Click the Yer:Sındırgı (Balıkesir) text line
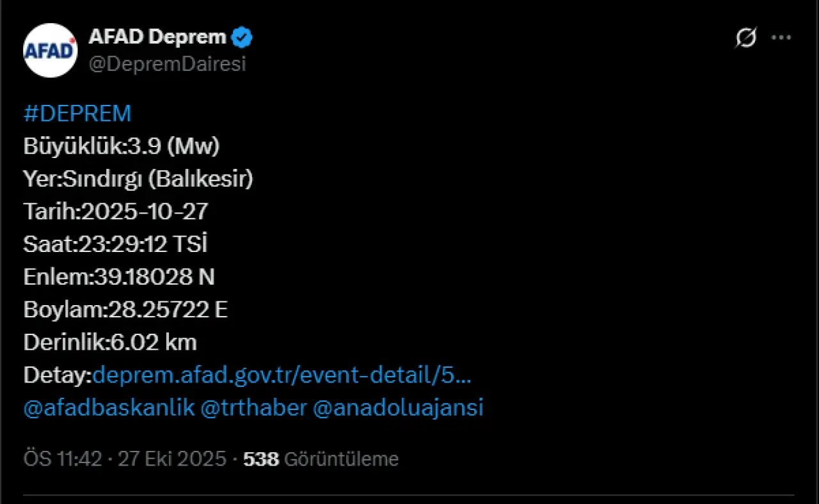 click(x=138, y=179)
